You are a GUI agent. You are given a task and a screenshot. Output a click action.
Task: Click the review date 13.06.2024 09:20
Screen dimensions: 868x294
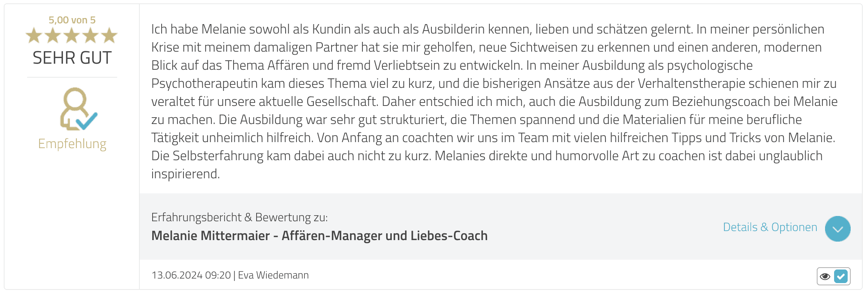[x=191, y=275]
